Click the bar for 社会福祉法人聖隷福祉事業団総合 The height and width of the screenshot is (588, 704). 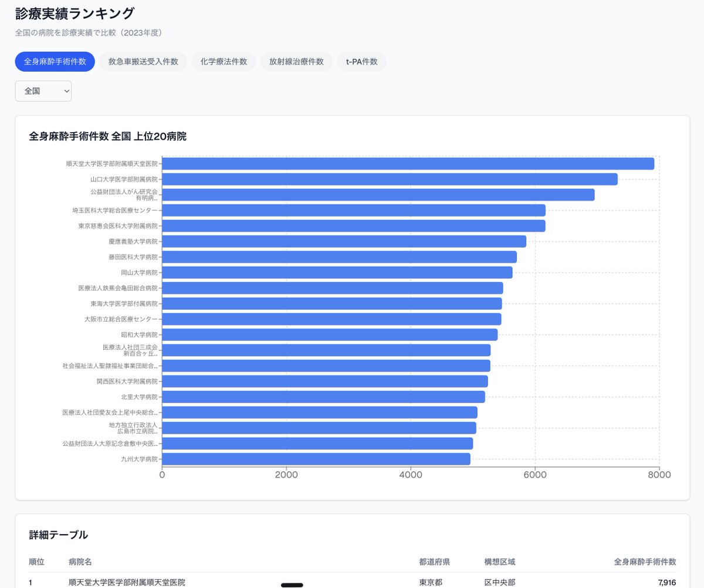tap(326, 366)
